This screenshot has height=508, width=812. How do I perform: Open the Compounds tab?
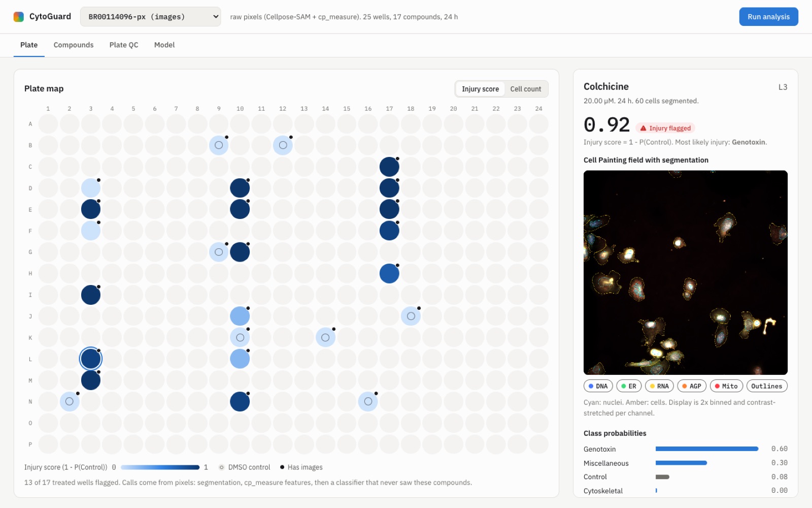(74, 45)
